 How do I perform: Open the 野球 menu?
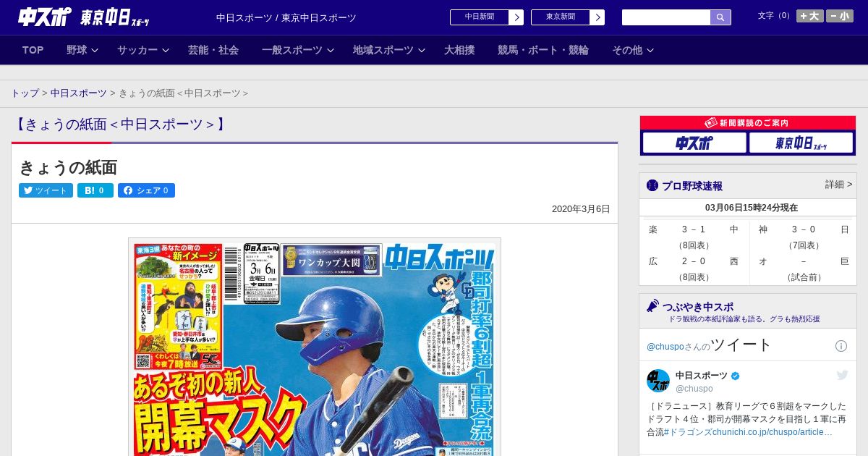click(77, 50)
